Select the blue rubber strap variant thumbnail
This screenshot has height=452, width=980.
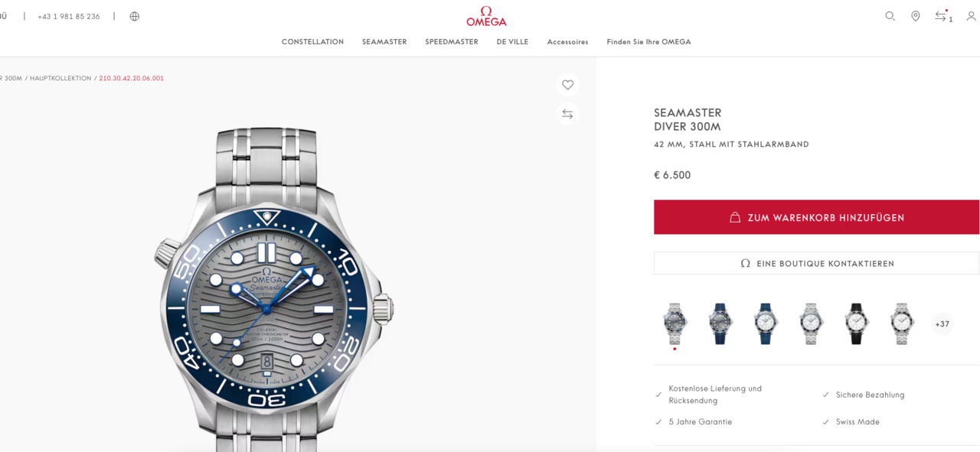(720, 324)
